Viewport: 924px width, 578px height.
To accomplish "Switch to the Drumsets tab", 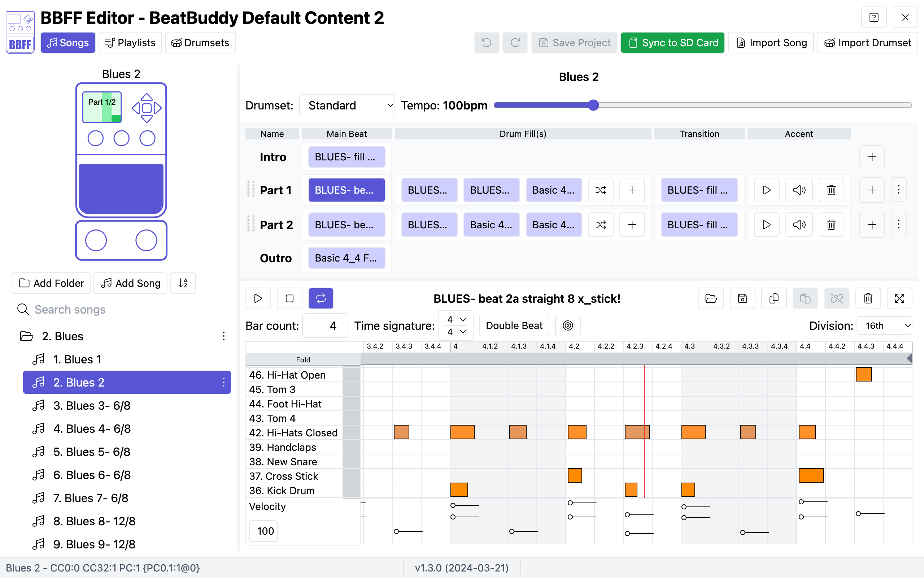I will (200, 42).
